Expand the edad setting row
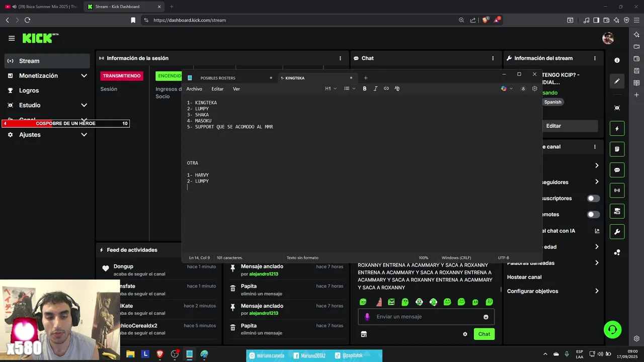Viewport: 644px width, 362px height. 597,247
